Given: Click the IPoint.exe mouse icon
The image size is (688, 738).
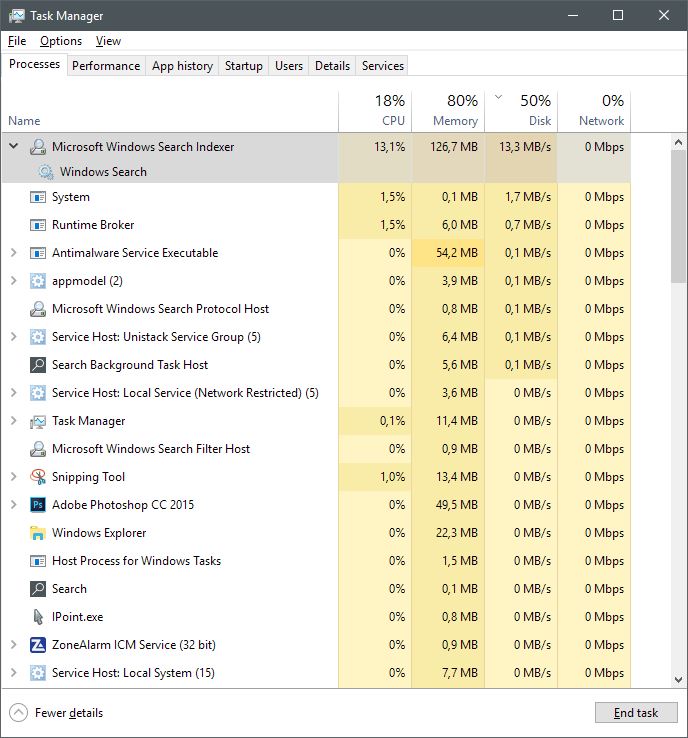Looking at the screenshot, I should point(38,617).
